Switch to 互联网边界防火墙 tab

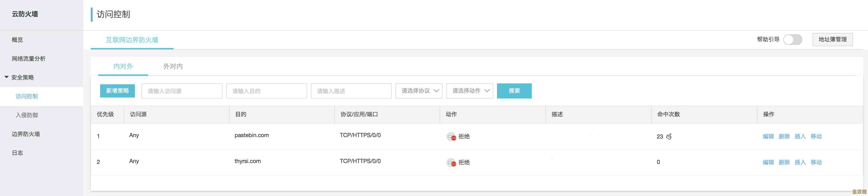click(x=132, y=40)
